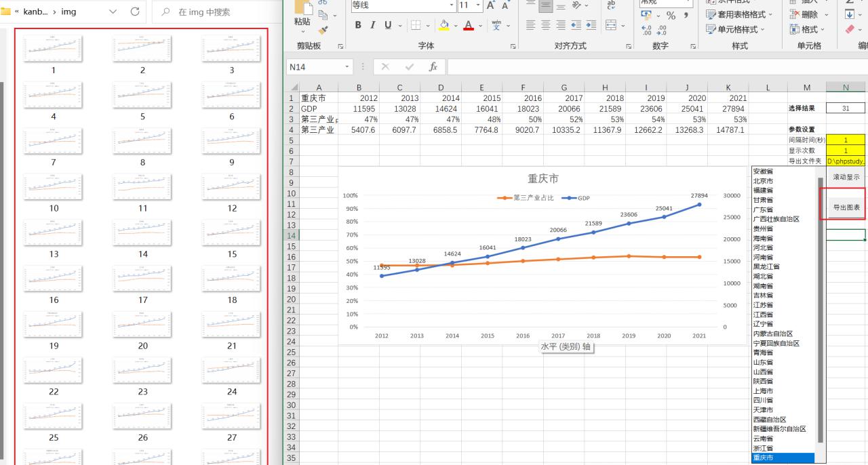Select 上海市 in the province list

pos(764,391)
